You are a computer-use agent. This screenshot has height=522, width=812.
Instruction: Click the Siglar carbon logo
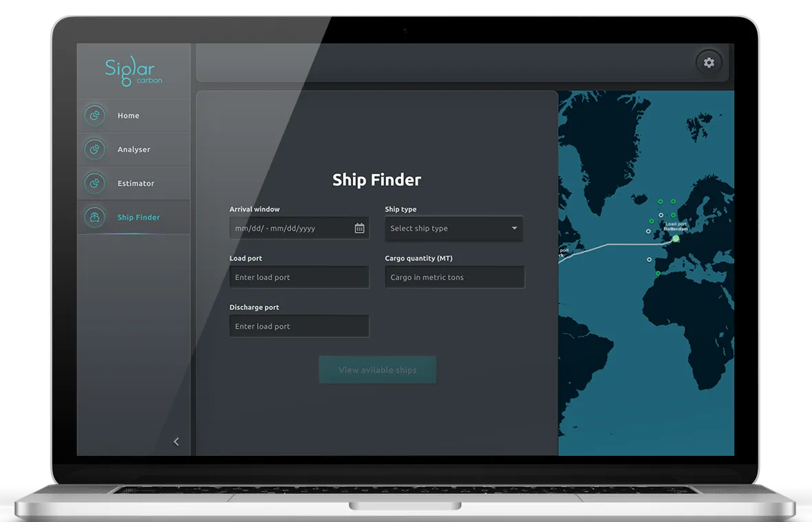[133, 69]
